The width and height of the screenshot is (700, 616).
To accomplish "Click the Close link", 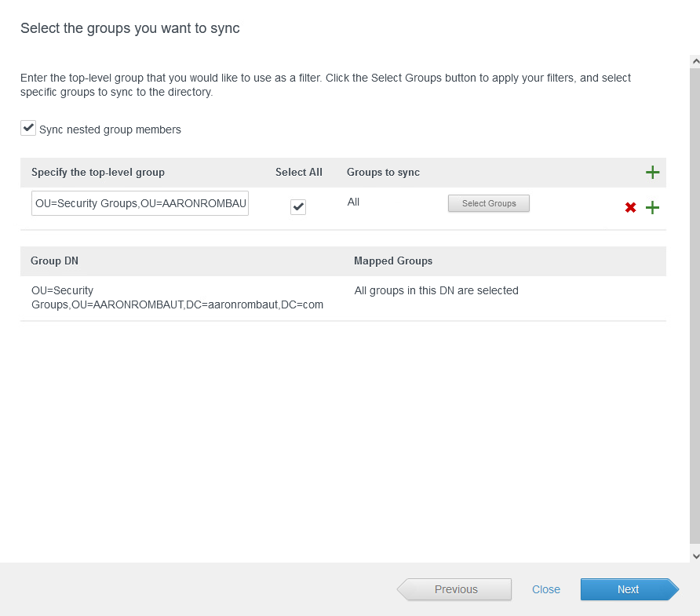I will pyautogui.click(x=546, y=589).
